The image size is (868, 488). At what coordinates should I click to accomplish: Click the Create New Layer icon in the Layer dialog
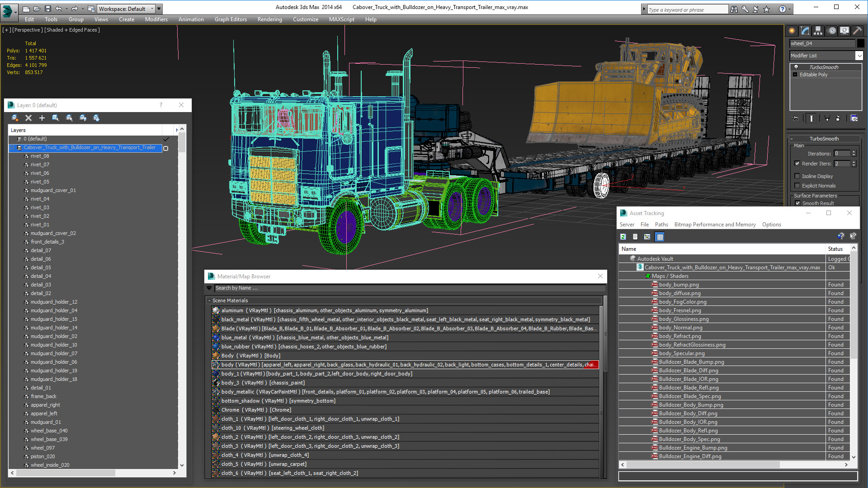click(15, 118)
